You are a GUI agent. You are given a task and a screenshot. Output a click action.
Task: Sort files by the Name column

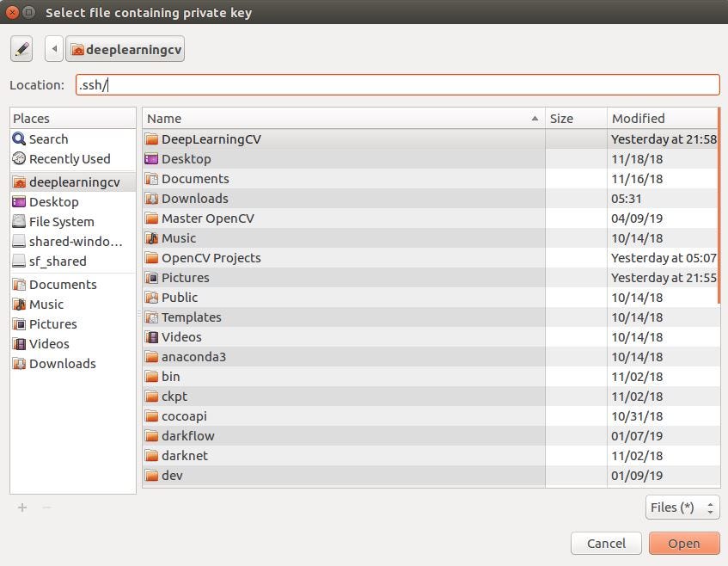(164, 118)
